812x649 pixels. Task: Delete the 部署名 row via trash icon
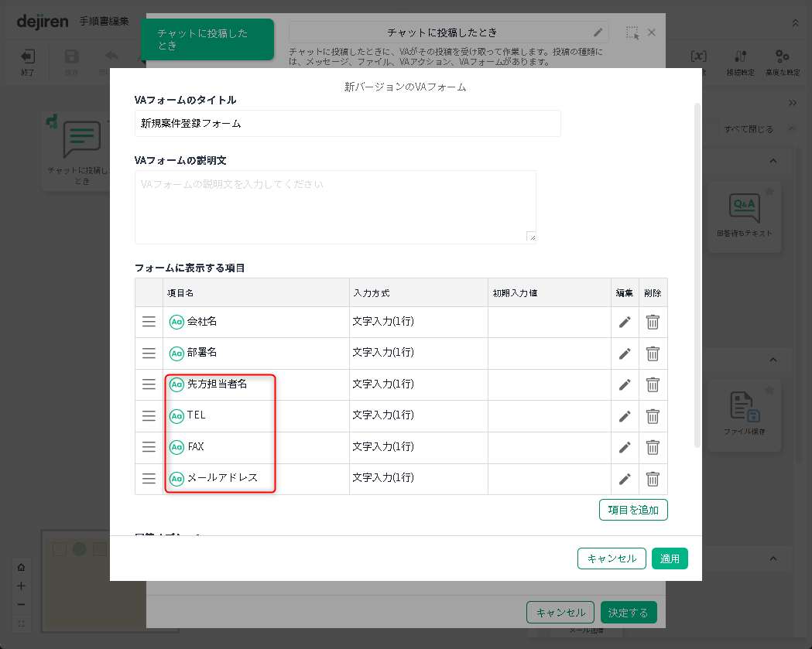click(653, 354)
